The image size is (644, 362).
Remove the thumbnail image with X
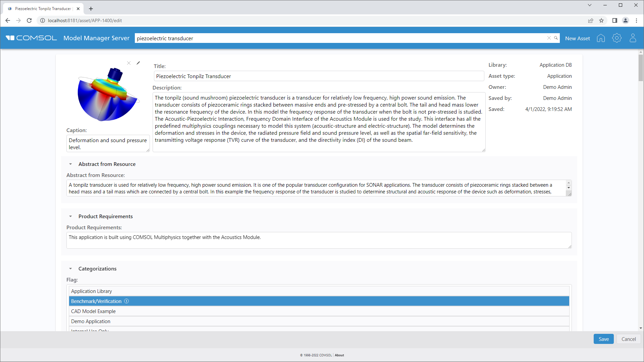129,63
